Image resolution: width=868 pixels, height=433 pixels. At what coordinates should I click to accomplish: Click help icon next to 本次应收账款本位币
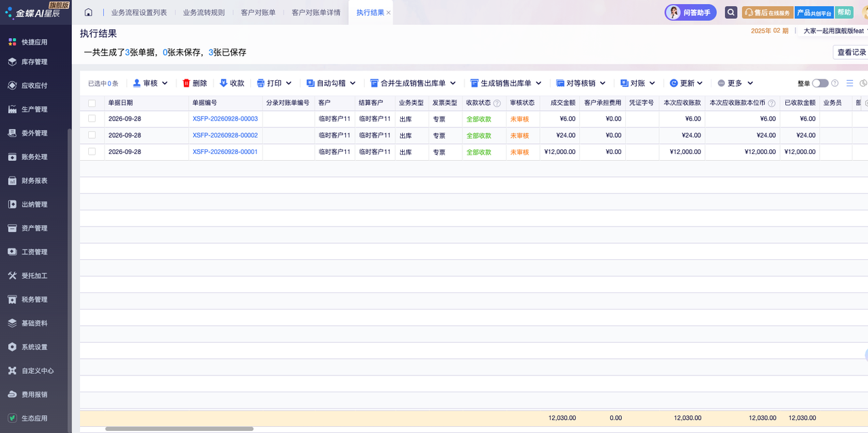coord(772,103)
